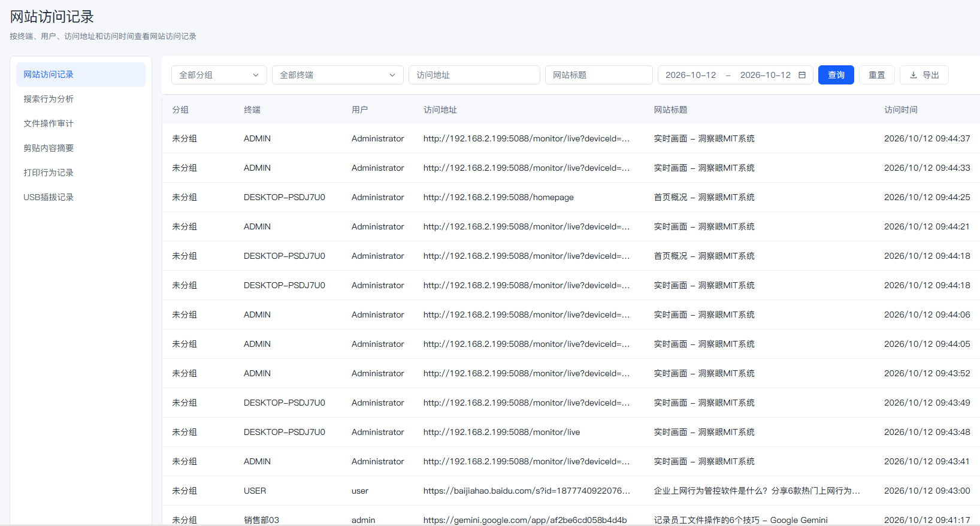This screenshot has width=980, height=526.
Task: Click the 网站标题 column header
Action: pyautogui.click(x=671, y=110)
